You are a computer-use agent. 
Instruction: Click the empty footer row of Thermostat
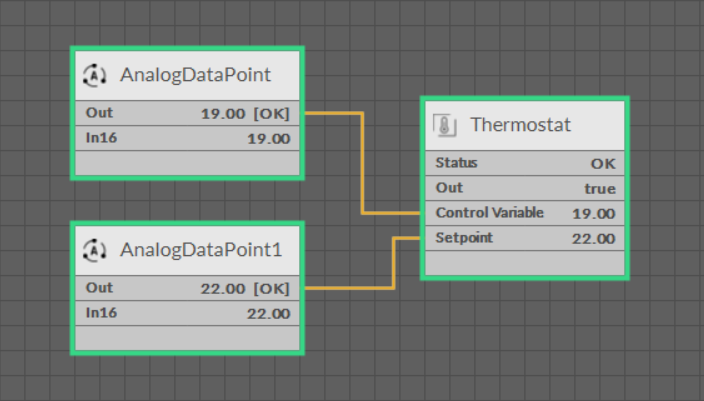pyautogui.click(x=524, y=262)
